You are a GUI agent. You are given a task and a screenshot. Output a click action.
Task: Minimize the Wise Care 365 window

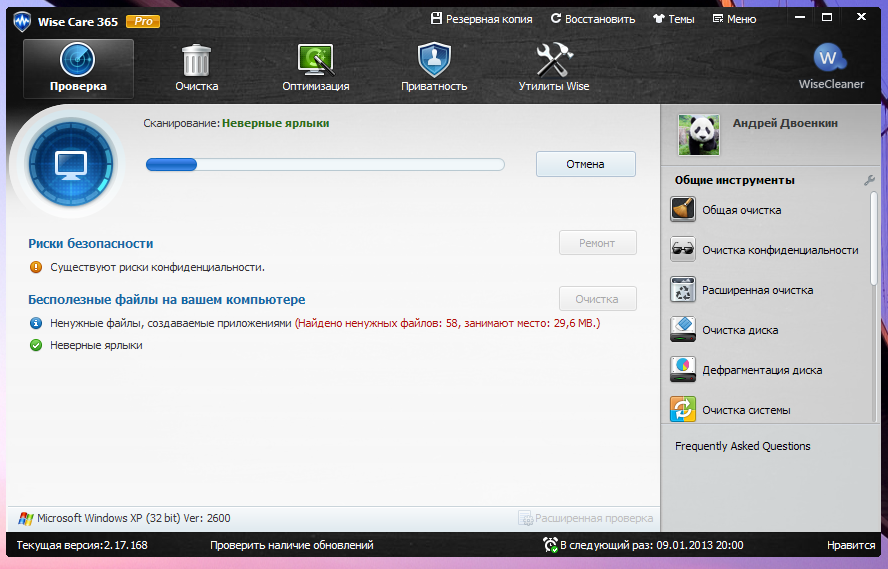pos(800,18)
